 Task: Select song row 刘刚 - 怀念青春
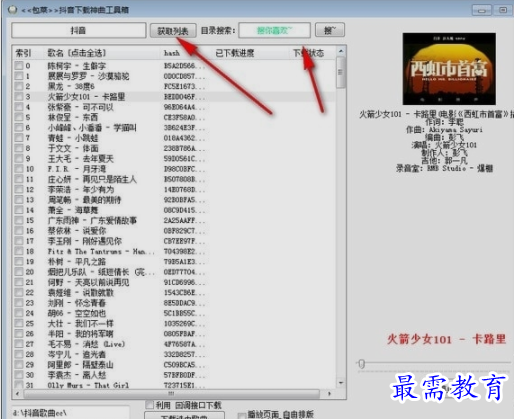click(173, 303)
